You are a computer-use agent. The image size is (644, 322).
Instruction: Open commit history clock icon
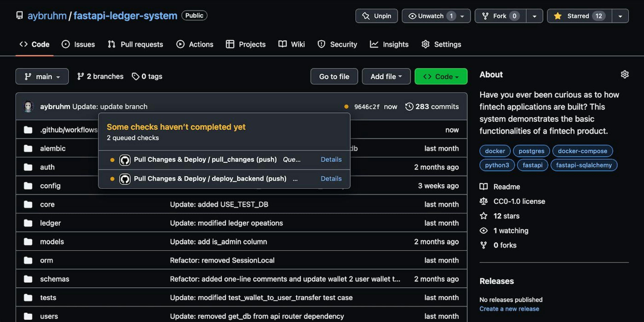tap(409, 107)
